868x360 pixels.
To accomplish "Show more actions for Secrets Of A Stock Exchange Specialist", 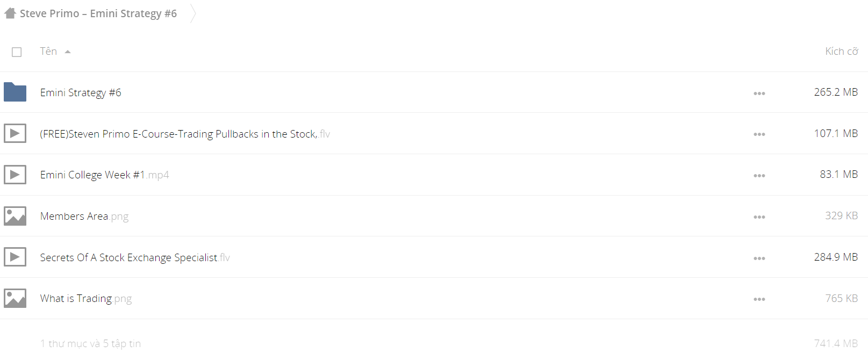I will (x=759, y=258).
